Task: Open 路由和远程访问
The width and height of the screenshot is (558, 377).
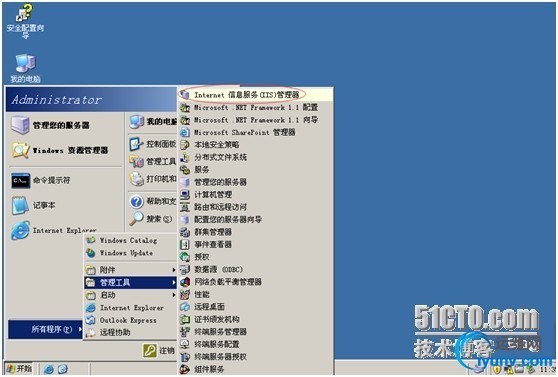Action: click(255, 207)
